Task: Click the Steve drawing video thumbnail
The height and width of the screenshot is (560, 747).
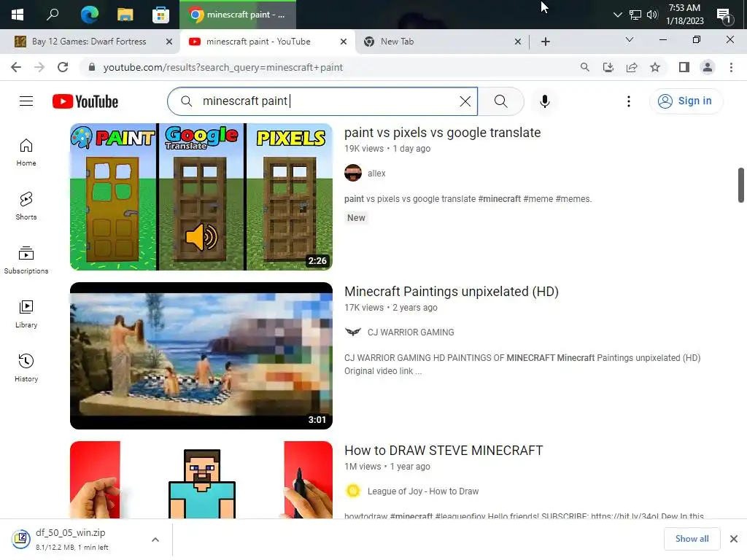Action: click(x=201, y=480)
